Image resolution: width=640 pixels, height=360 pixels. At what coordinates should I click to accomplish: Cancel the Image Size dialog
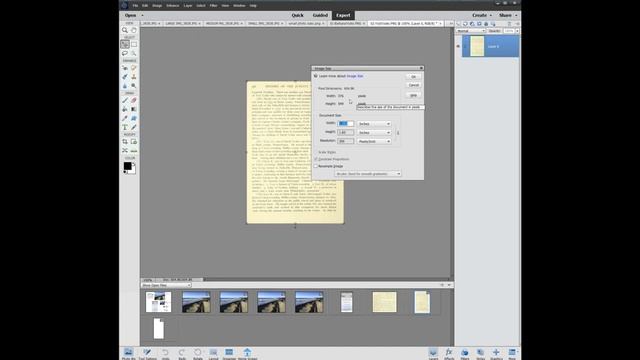coord(413,85)
